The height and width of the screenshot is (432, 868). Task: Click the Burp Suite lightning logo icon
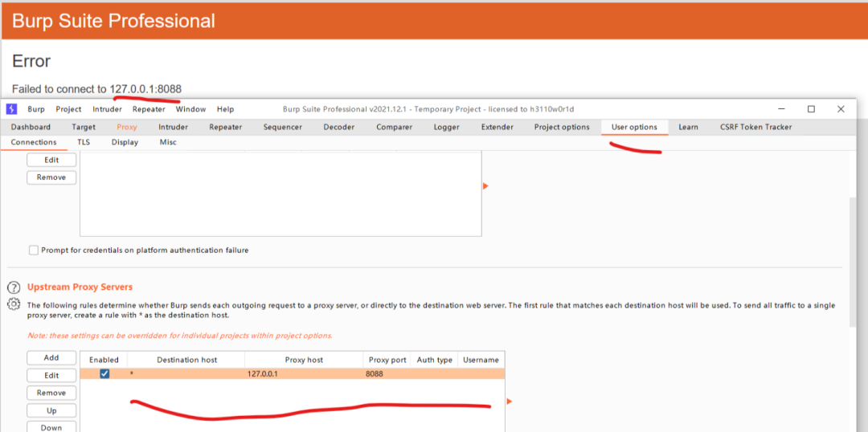pyautogui.click(x=11, y=109)
